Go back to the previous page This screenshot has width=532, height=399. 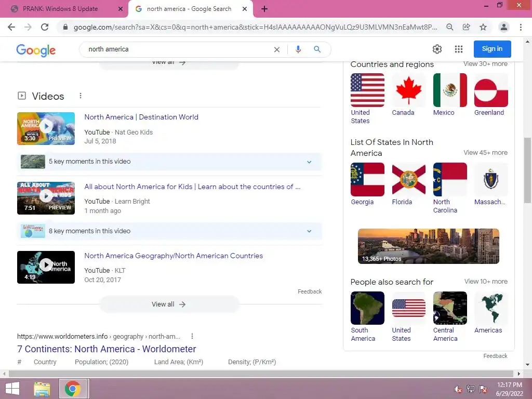click(x=11, y=27)
